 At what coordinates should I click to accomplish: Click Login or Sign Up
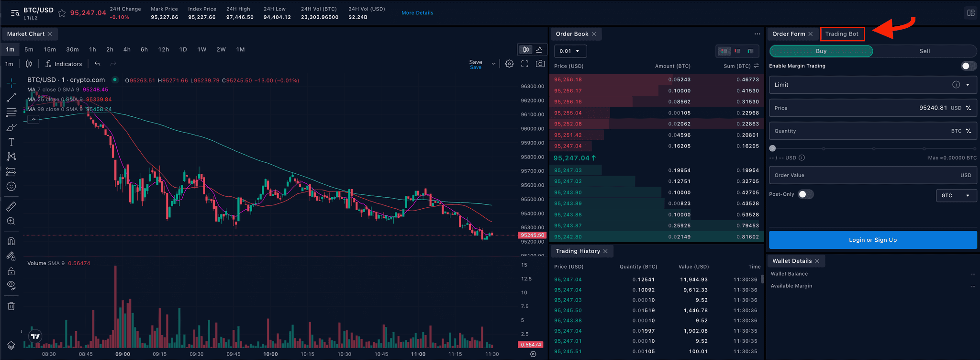(873, 240)
